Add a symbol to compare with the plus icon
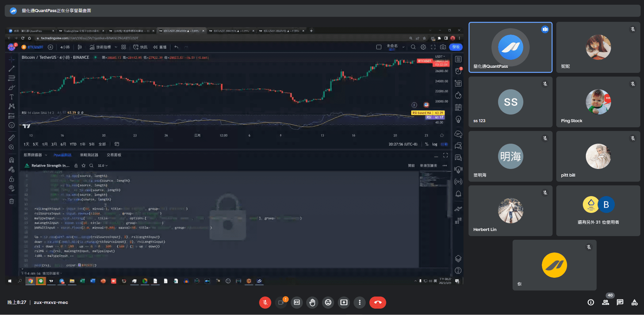Viewport: 644px width, 315px height. pyautogui.click(x=50, y=47)
